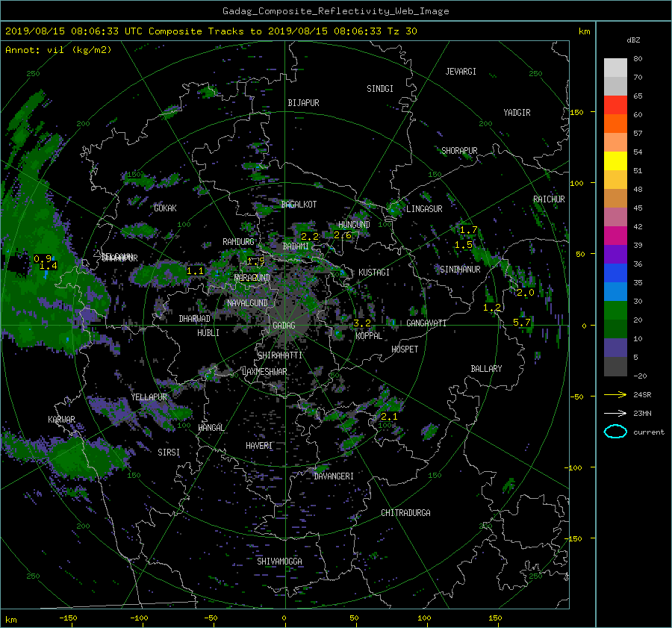
Task: Click the SIRSI city label
Action: pyautogui.click(x=169, y=453)
